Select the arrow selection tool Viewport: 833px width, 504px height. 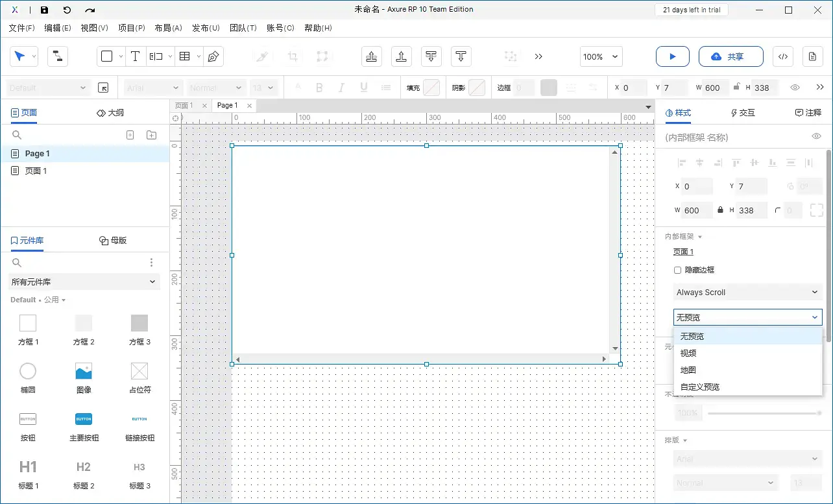tap(20, 56)
